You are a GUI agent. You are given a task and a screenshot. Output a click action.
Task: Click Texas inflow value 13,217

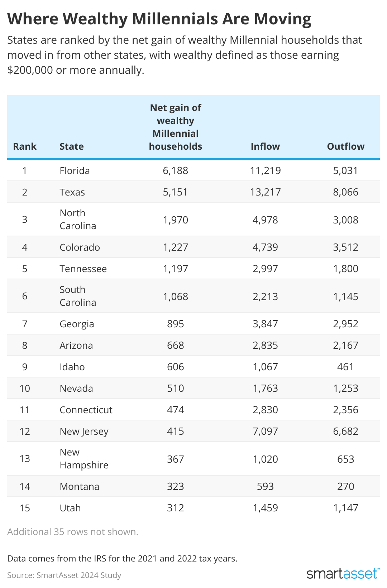[265, 192]
